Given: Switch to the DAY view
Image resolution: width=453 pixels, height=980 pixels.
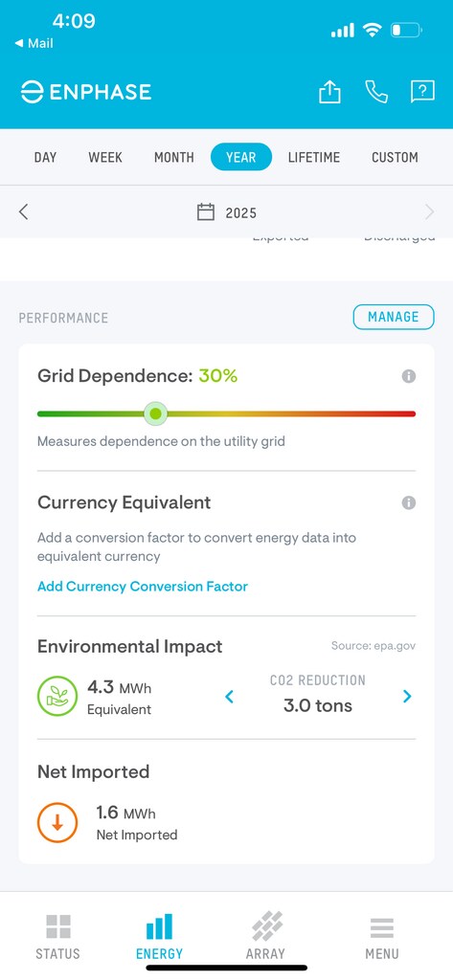Looking at the screenshot, I should pyautogui.click(x=45, y=158).
